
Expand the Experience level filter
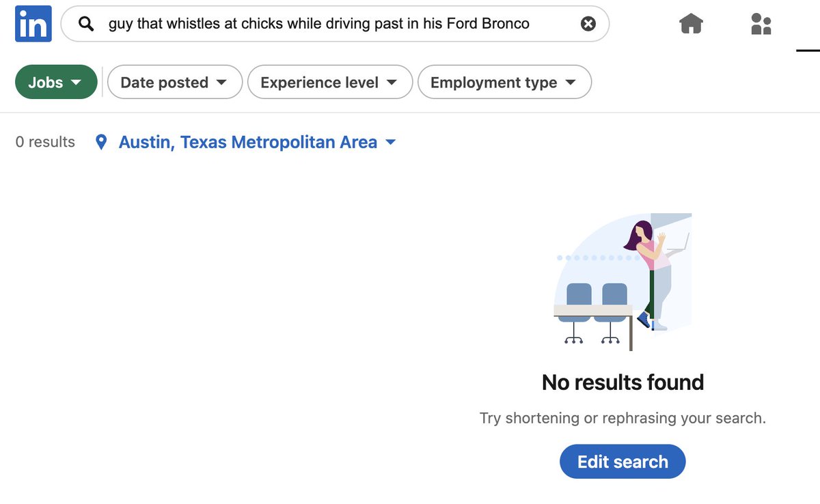[330, 82]
